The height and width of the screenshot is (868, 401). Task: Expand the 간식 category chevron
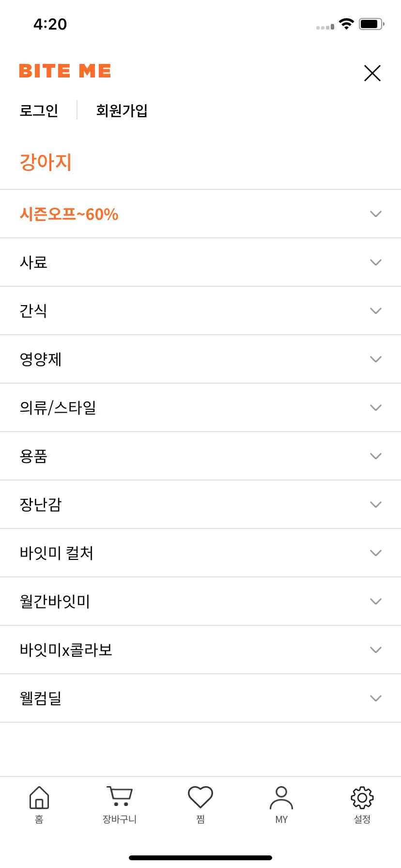pyautogui.click(x=376, y=310)
